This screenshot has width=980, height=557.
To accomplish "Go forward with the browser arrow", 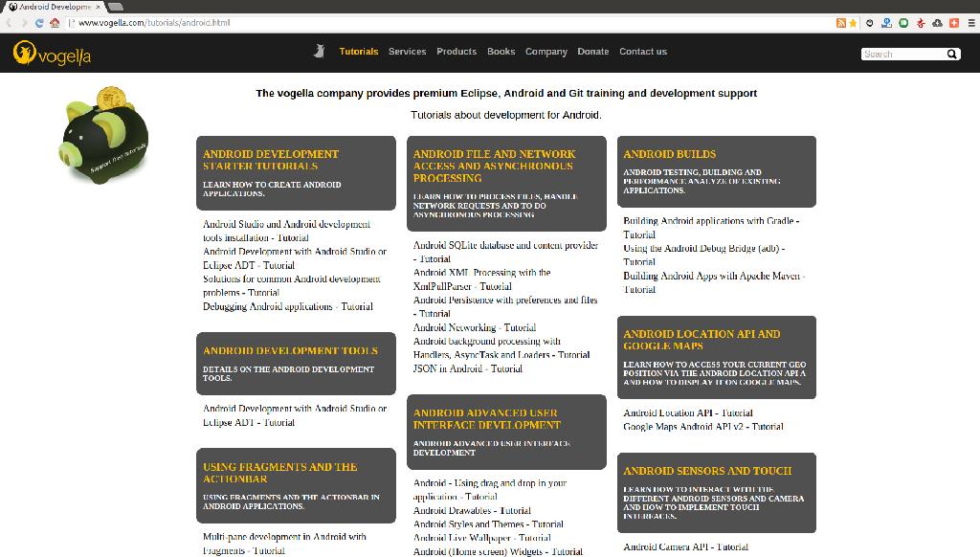I will (x=24, y=23).
